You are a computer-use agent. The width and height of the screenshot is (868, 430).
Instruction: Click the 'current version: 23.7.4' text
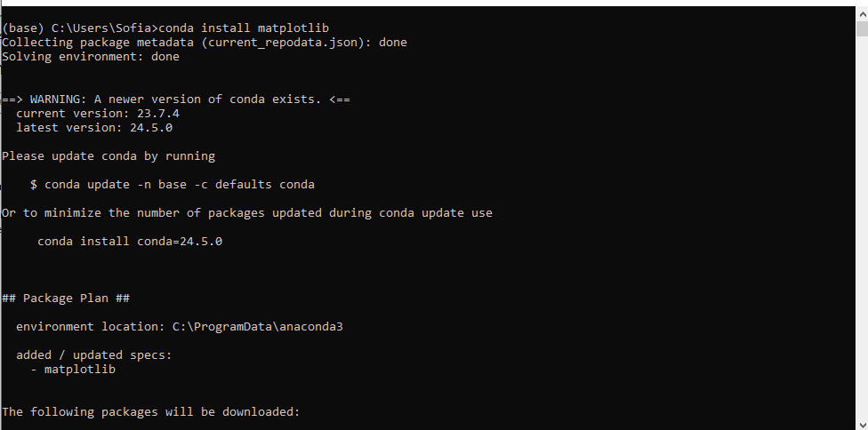105,114
